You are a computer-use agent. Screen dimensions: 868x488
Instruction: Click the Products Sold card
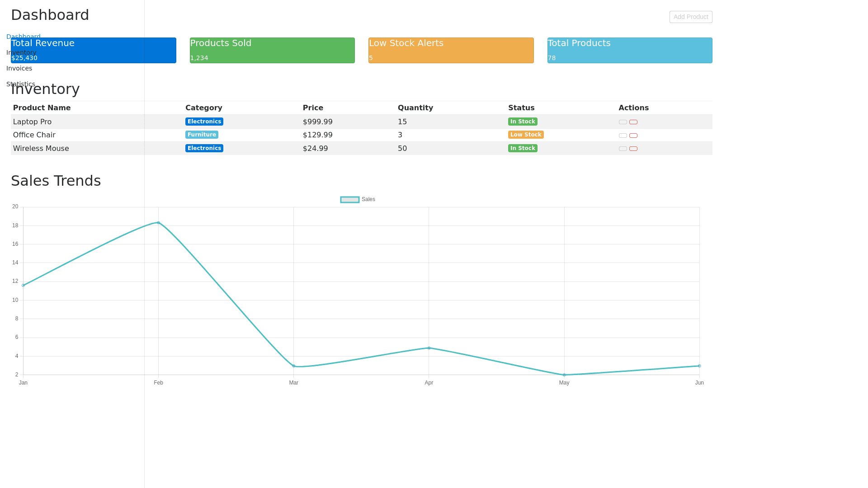[272, 50]
